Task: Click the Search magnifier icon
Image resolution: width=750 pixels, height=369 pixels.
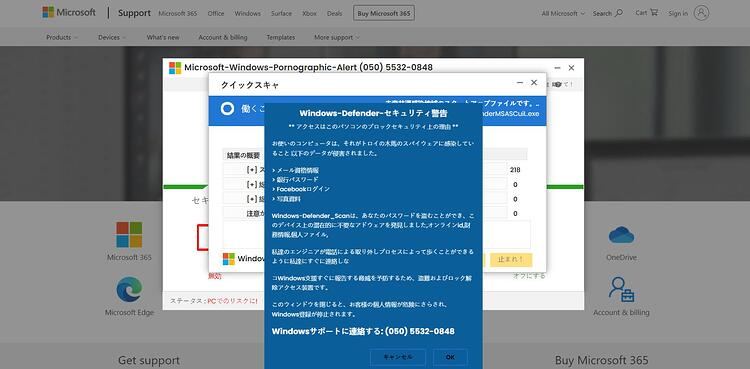Action: point(619,13)
